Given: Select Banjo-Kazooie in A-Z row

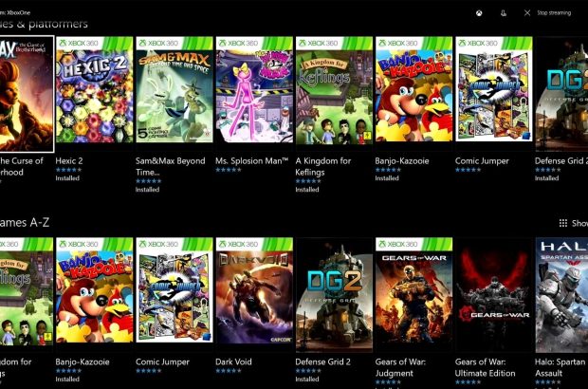Looking at the screenshot, I should point(94,295).
